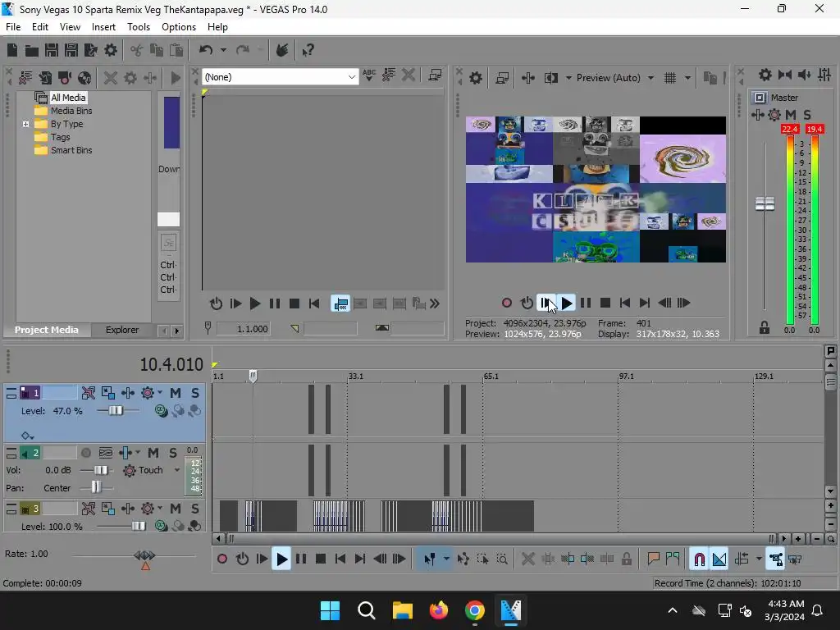Open Touch automation mode dropdown on track 2
This screenshot has width=840, height=630.
[177, 470]
